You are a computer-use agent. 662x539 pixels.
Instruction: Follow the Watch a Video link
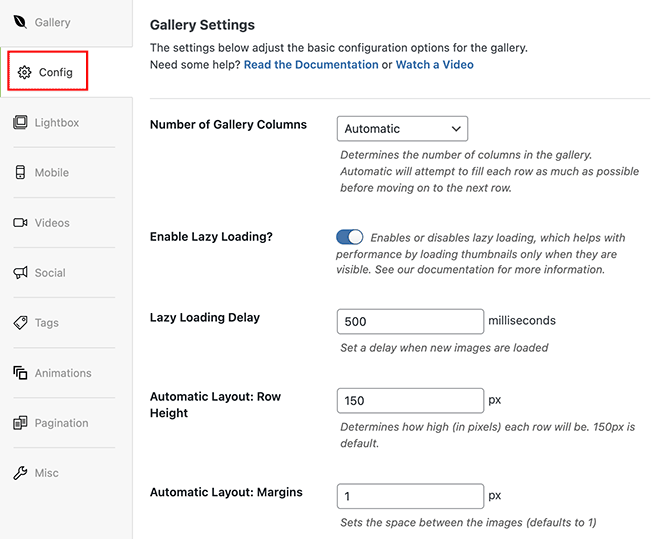pos(434,65)
